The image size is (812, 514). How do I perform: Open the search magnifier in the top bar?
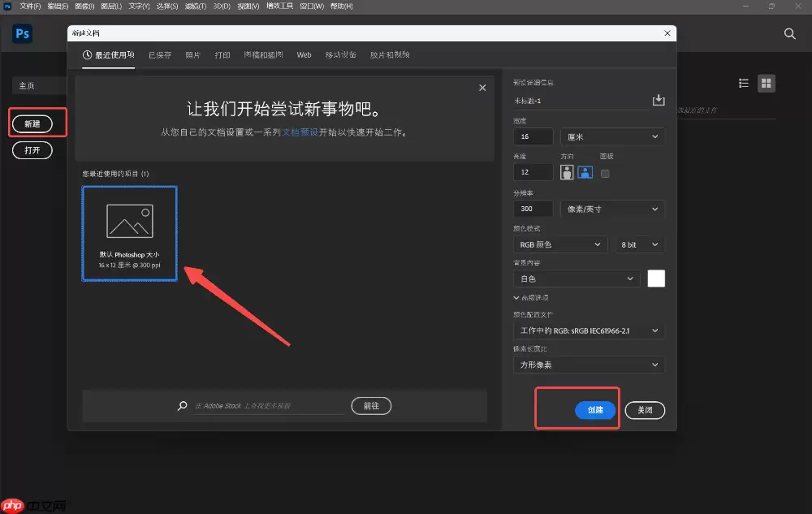click(x=789, y=34)
